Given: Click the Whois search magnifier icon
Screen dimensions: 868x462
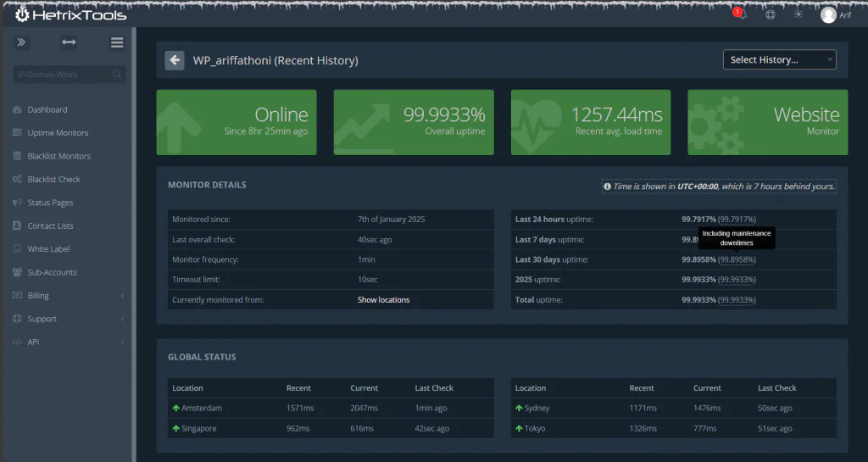Looking at the screenshot, I should pyautogui.click(x=117, y=74).
